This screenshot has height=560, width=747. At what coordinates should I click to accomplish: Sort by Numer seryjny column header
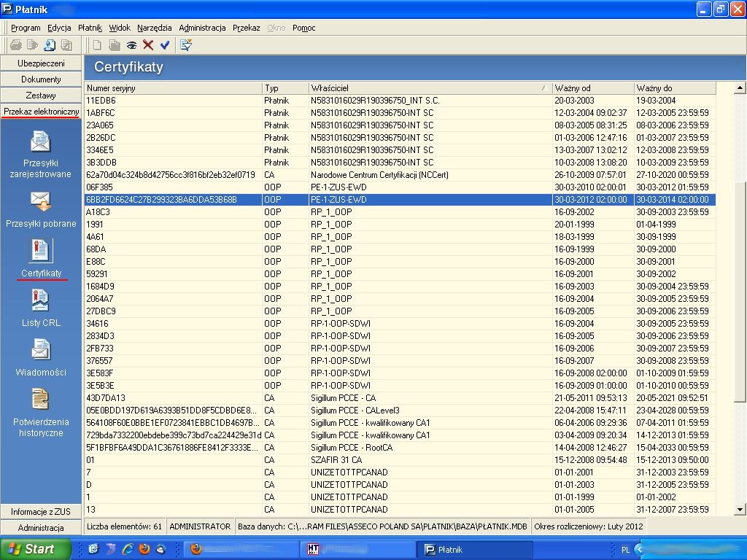[x=174, y=88]
